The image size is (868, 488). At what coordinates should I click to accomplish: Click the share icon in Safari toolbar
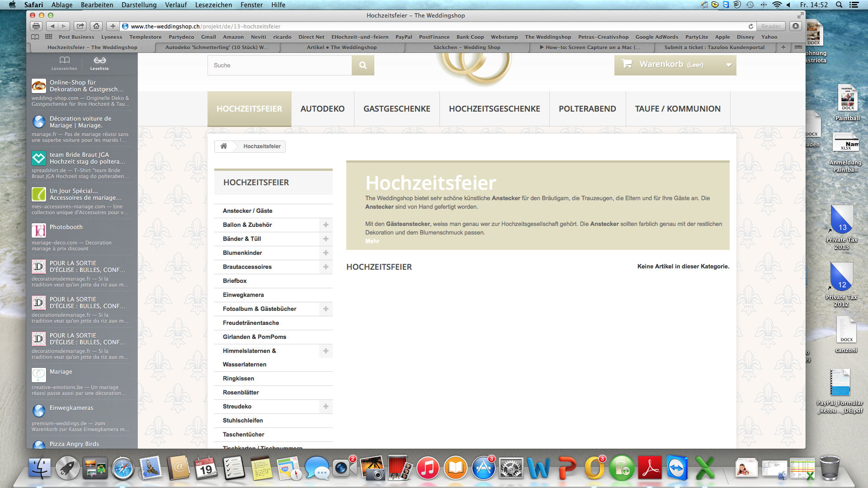(80, 26)
